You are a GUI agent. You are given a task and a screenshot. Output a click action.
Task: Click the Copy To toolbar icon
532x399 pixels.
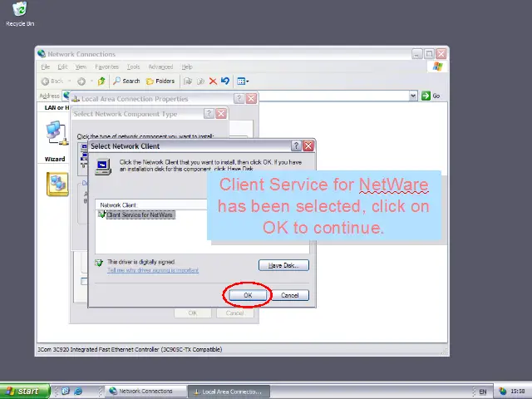tap(200, 81)
